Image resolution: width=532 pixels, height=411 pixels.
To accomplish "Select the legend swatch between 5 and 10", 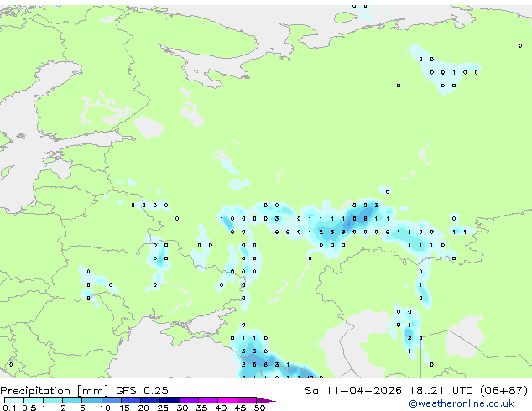I will pos(91,400).
